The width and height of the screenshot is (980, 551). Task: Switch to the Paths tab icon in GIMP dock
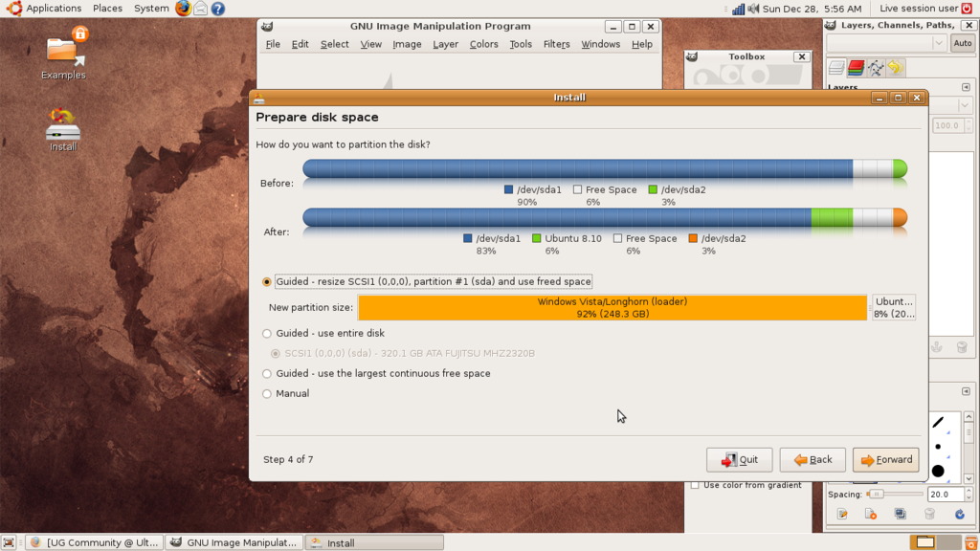876,68
